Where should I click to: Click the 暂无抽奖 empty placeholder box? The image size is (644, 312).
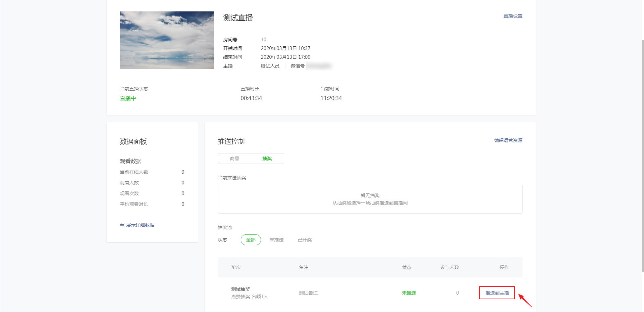point(370,199)
